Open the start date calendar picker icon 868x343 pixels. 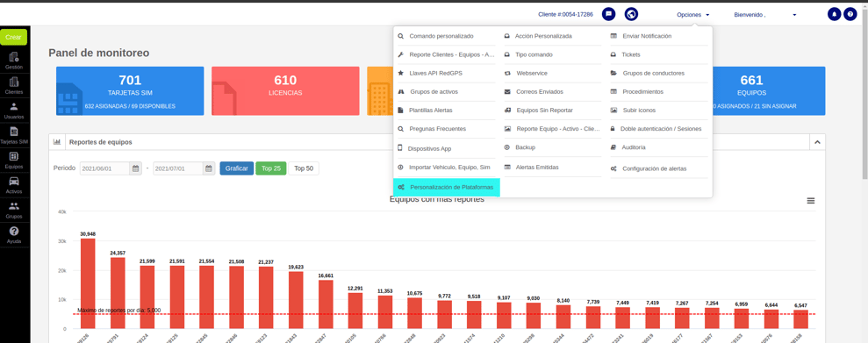click(x=136, y=168)
